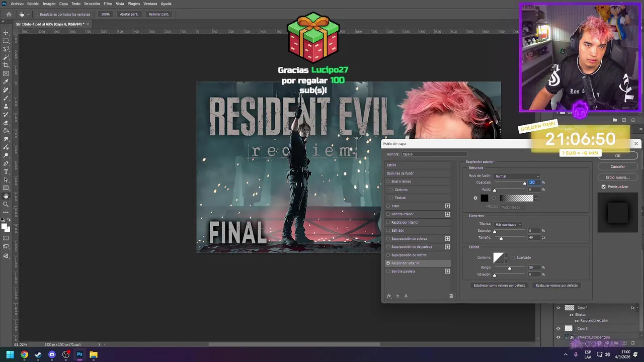Enable the Sombra interior checkbox
The width and height of the screenshot is (644, 362).
(x=388, y=214)
